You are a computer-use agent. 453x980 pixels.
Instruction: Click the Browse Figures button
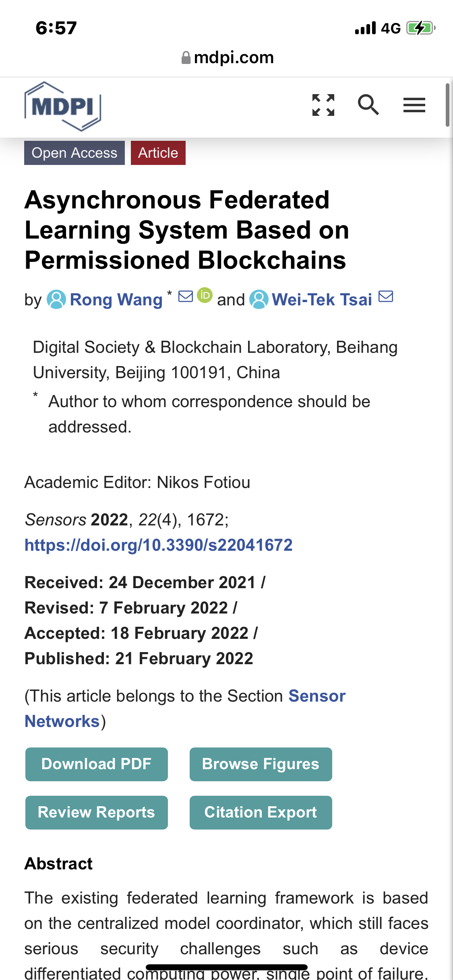261,764
